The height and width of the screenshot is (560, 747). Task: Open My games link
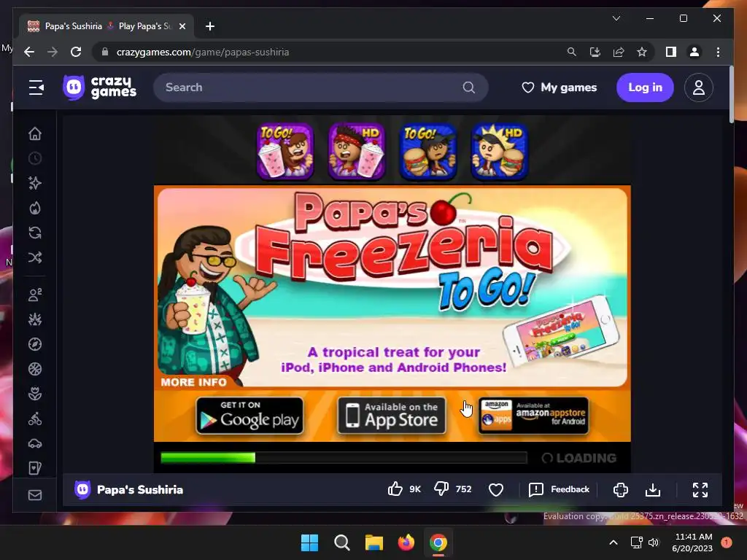pos(560,87)
